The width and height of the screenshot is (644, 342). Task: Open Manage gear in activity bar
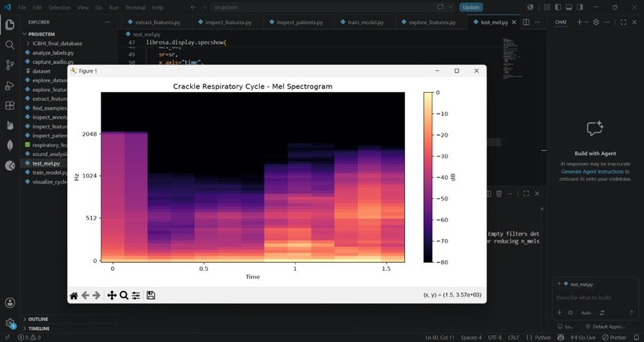tap(10, 323)
